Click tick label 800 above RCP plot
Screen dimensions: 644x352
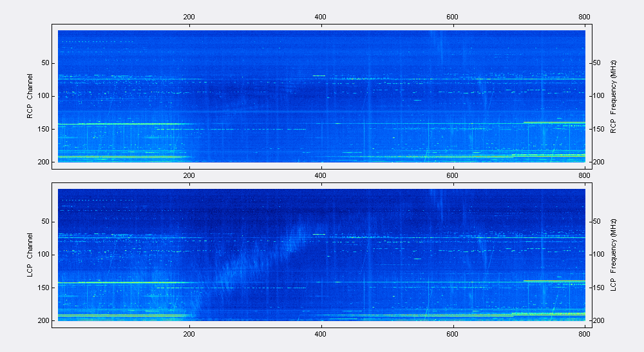[x=584, y=17]
